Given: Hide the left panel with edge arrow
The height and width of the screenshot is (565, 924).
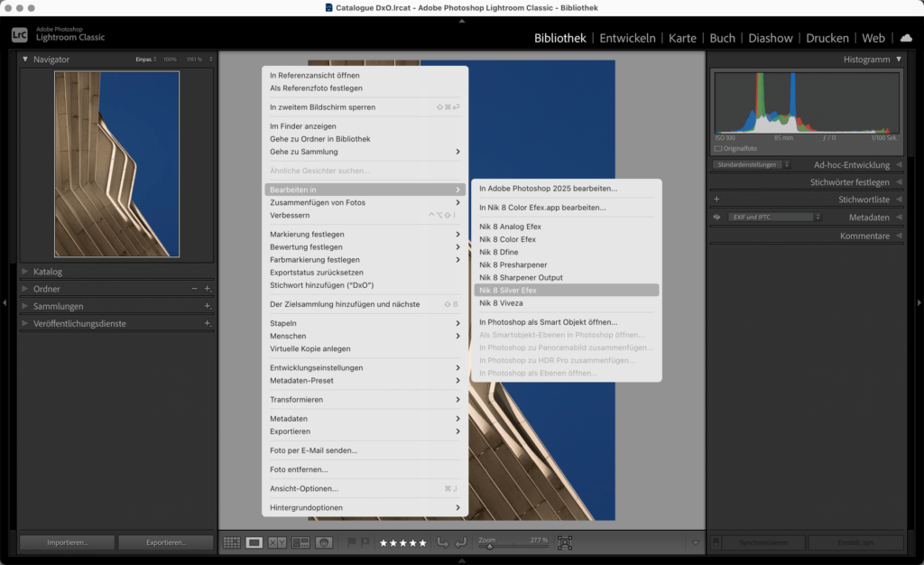Looking at the screenshot, I should click(5, 303).
